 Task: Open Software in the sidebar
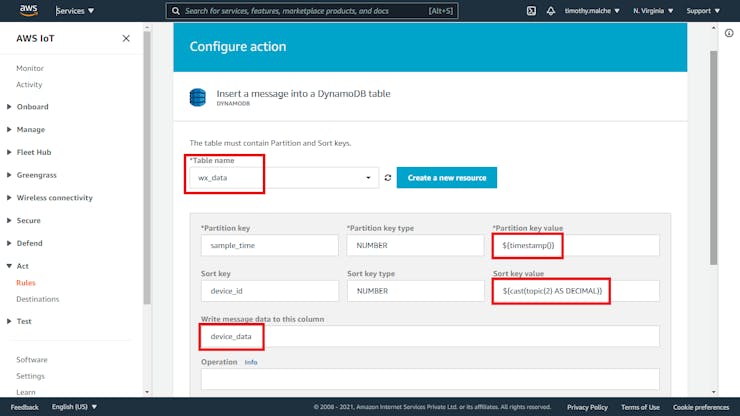pos(32,360)
